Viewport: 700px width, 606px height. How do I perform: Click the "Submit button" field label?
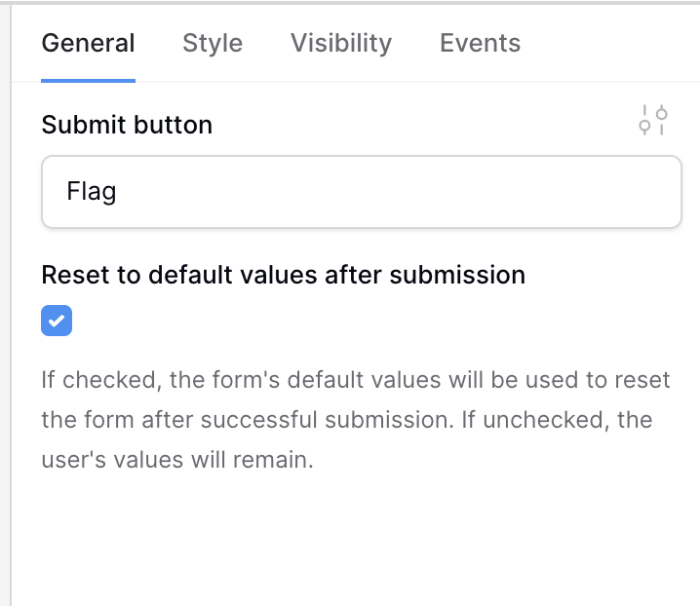pos(127,125)
